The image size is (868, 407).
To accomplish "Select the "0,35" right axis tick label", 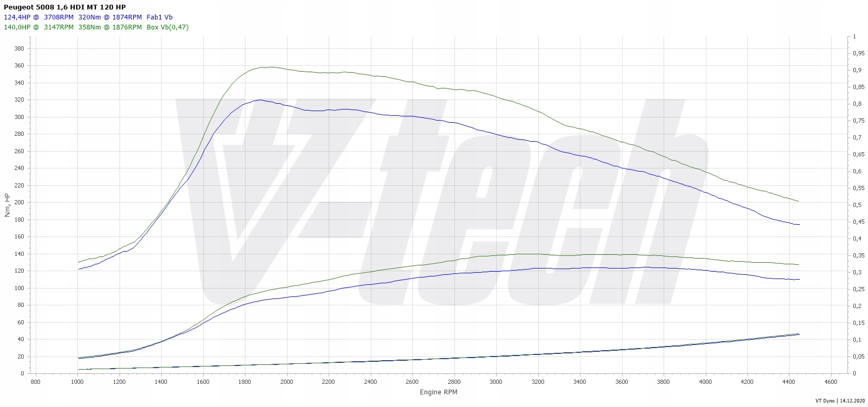I will point(859,256).
